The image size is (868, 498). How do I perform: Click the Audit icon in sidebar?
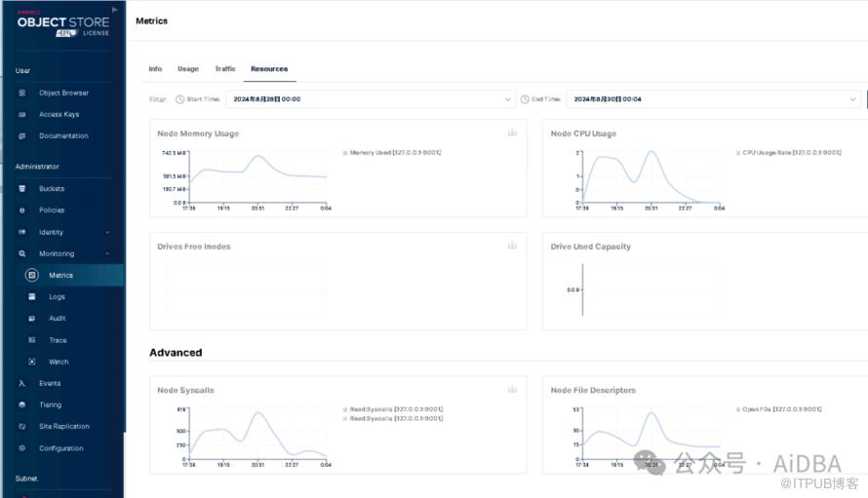point(31,319)
